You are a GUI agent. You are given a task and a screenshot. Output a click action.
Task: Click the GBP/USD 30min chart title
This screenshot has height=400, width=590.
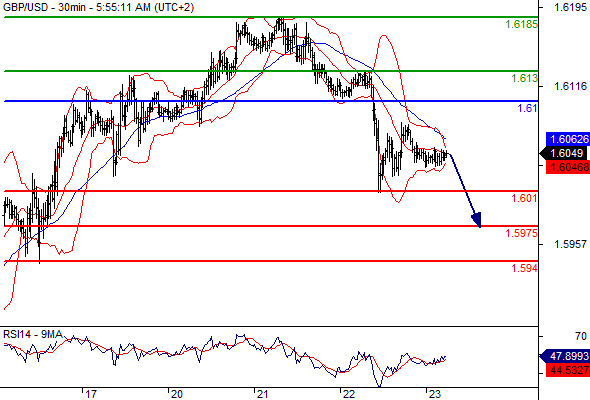pos(99,7)
